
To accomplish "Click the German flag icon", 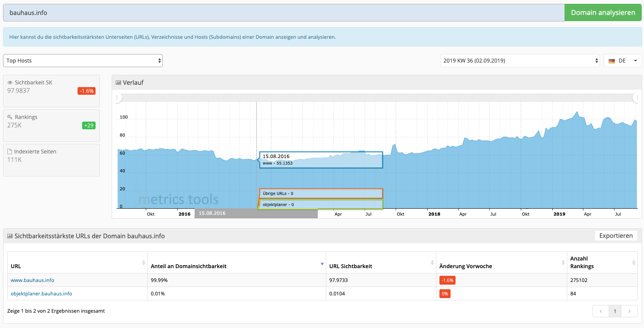I will pyautogui.click(x=612, y=61).
